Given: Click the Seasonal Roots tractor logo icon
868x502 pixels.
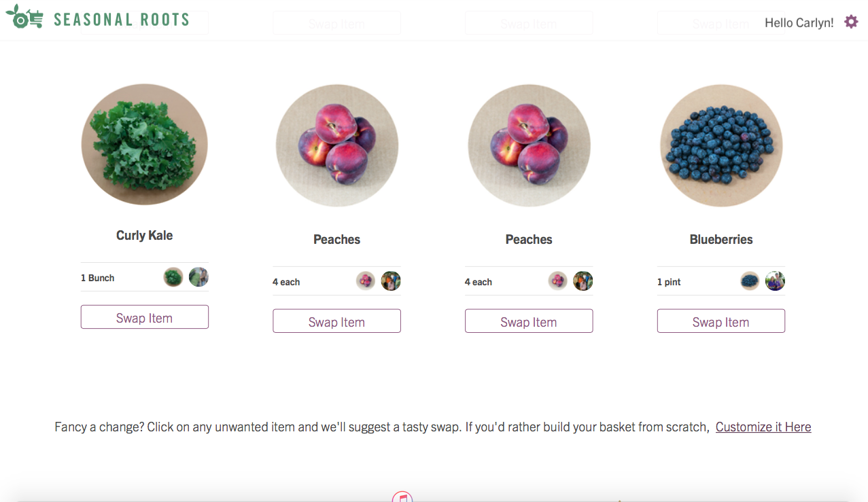Looking at the screenshot, I should [24, 17].
